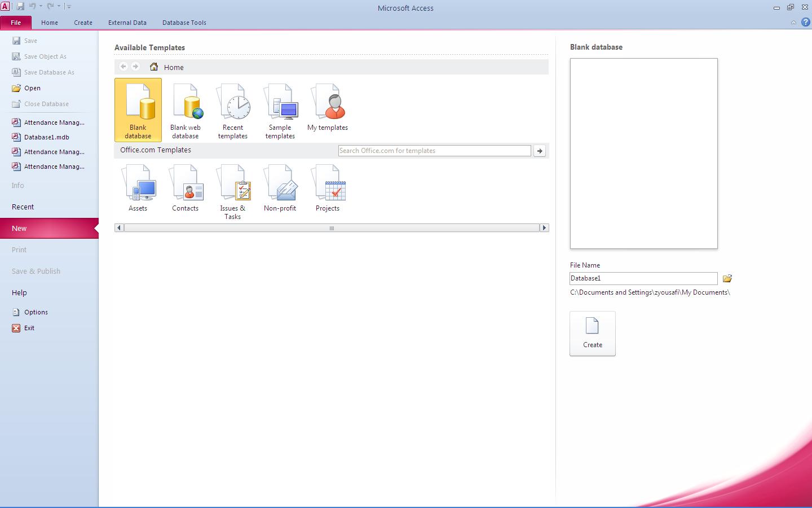
Task: Choose Save Database As
Action: tap(43, 72)
